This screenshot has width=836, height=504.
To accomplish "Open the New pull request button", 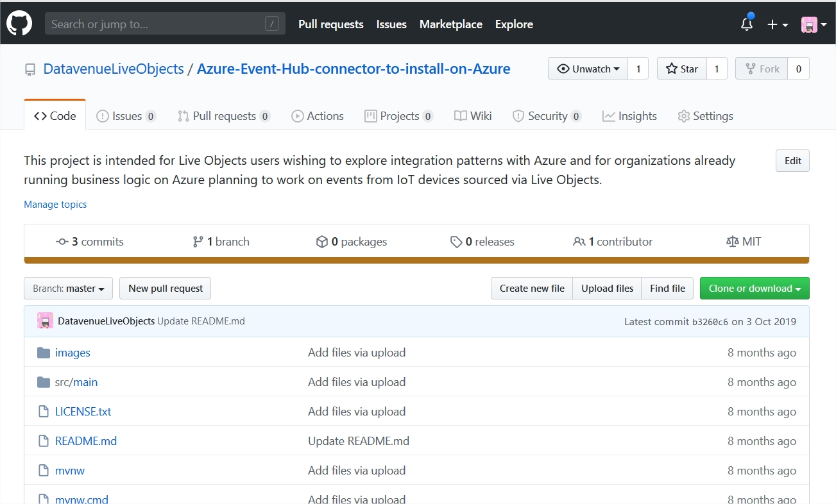I will [x=165, y=288].
